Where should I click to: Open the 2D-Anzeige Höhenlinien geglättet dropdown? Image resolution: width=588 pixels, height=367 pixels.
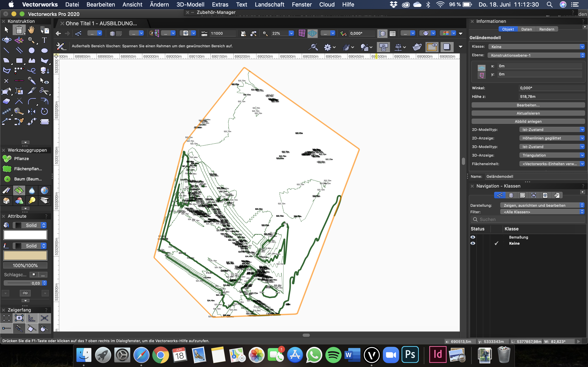pos(551,138)
